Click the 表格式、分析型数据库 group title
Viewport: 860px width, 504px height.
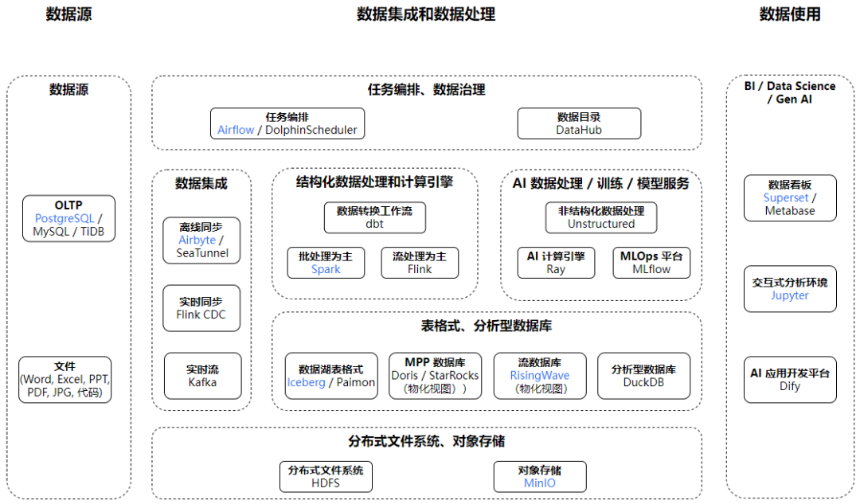(487, 326)
